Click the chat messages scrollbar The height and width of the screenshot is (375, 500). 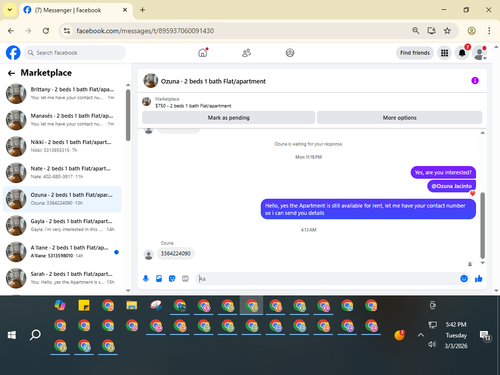(482, 226)
